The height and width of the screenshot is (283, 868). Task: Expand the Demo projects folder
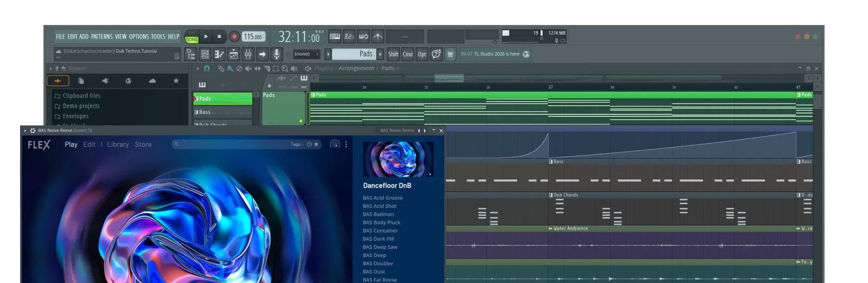(x=77, y=106)
